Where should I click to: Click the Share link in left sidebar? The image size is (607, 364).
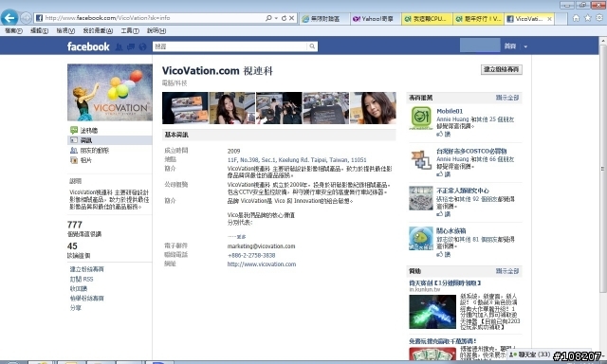(76, 308)
